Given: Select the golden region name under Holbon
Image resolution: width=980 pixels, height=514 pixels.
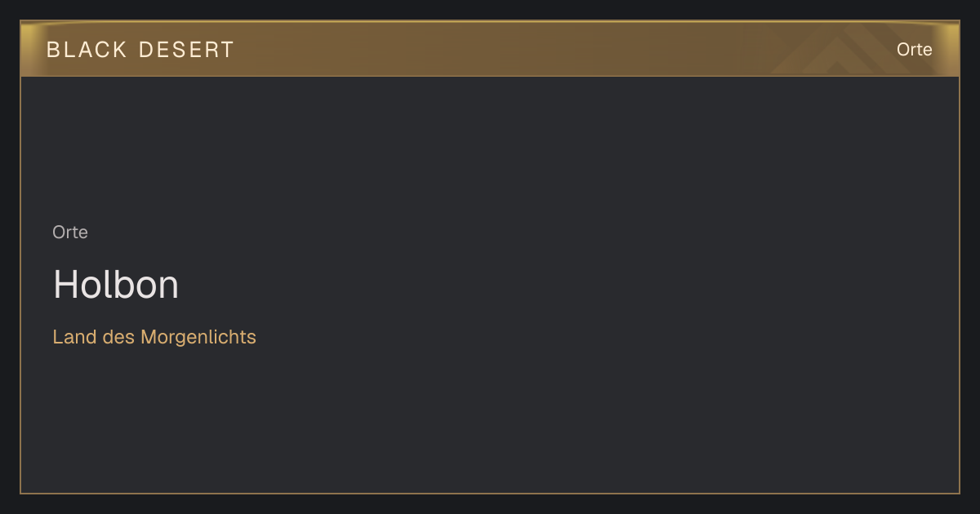Looking at the screenshot, I should pyautogui.click(x=154, y=337).
